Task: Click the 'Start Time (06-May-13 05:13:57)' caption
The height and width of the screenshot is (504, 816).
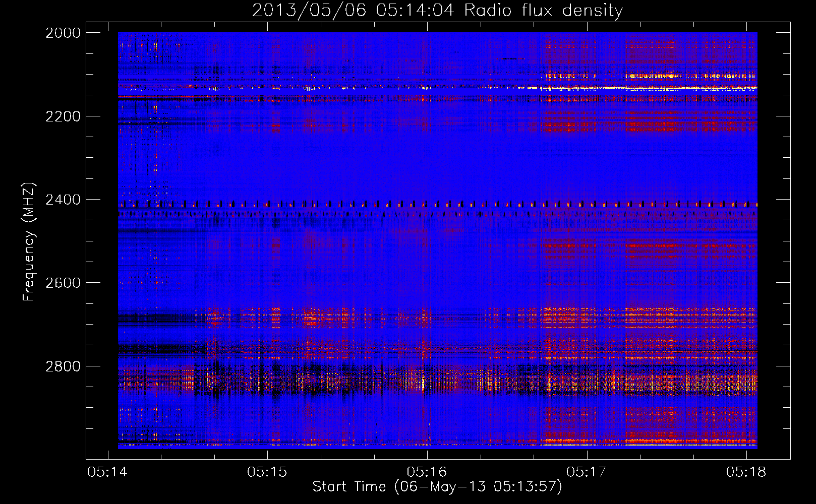Action: pos(437,487)
